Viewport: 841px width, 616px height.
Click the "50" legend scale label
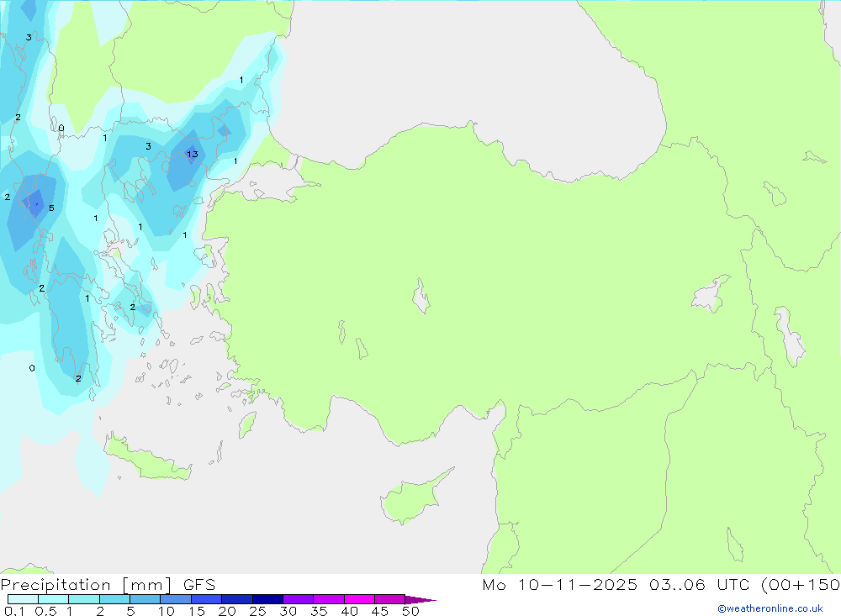point(410,611)
